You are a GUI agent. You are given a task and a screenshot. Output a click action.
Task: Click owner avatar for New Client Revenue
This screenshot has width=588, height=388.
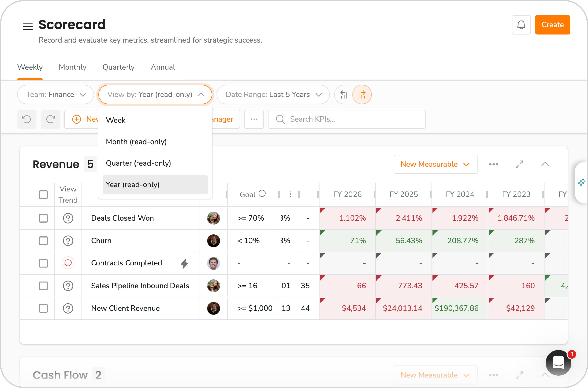click(214, 308)
